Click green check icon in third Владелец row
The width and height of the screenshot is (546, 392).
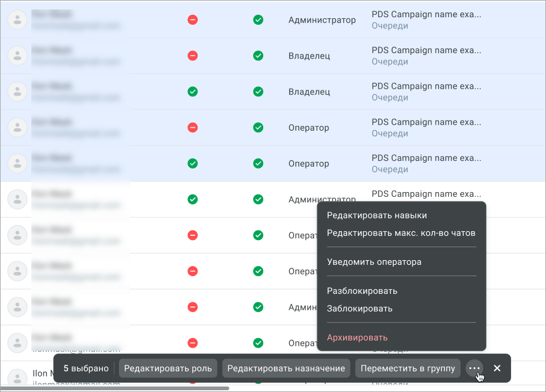click(192, 92)
